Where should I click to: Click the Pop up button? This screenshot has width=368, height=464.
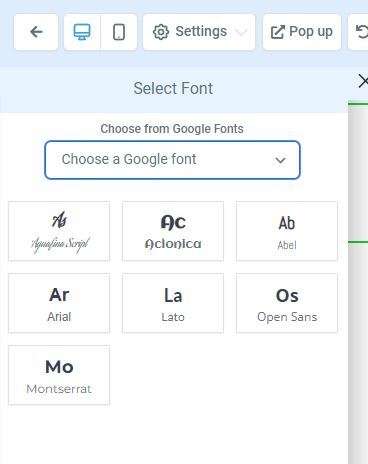click(x=302, y=32)
